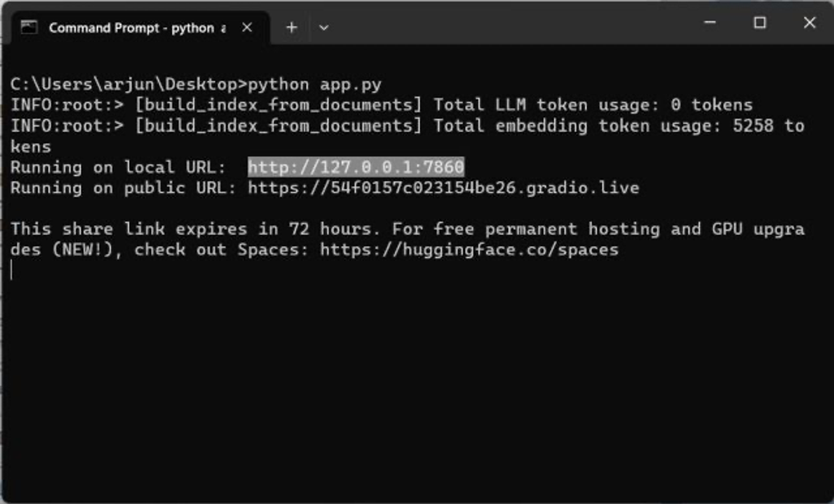Image resolution: width=834 pixels, height=504 pixels.
Task: Click the Command Prompt icon in tab
Action: pyautogui.click(x=29, y=28)
